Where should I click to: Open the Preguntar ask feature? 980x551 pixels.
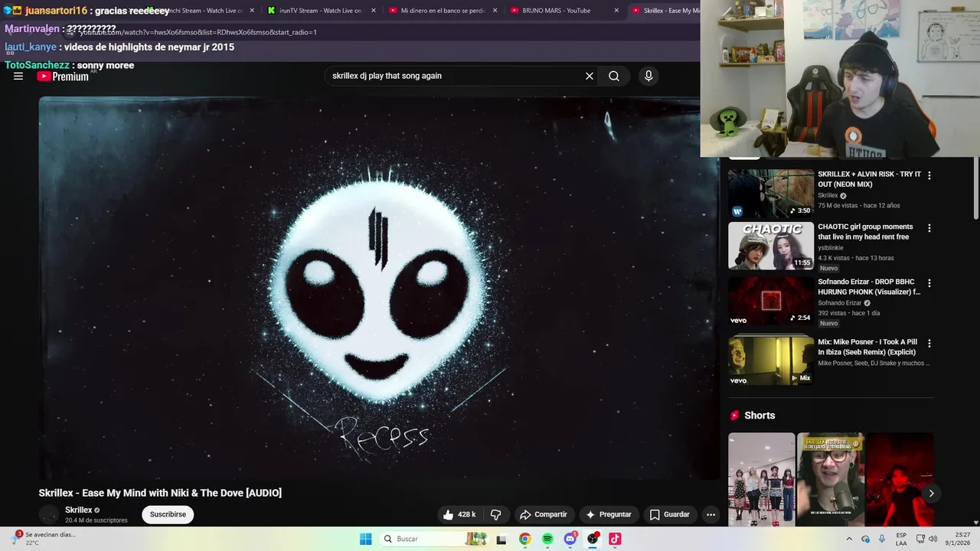point(609,514)
